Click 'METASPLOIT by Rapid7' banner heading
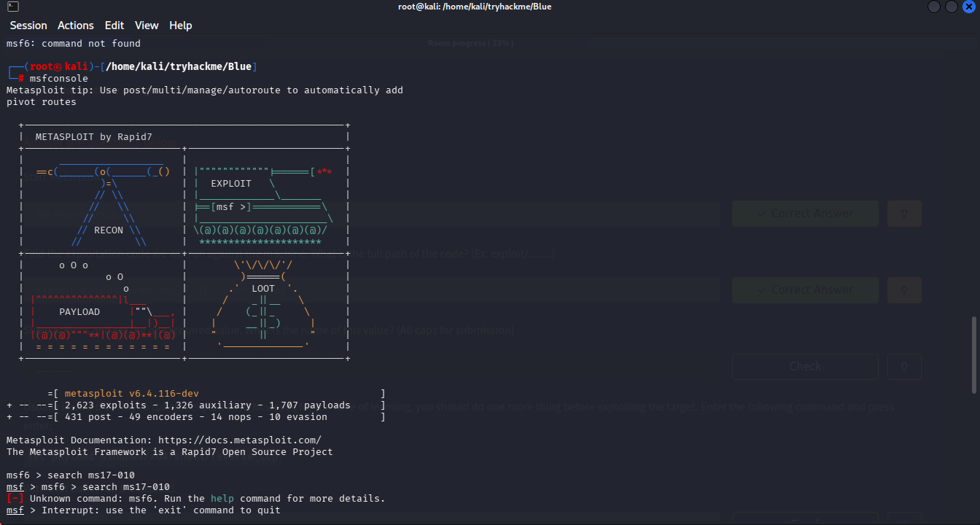Viewport: 980px width, 525px height. (94, 137)
